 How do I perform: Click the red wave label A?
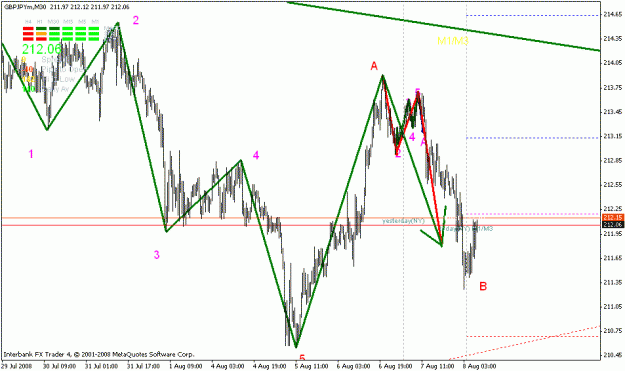pos(374,66)
